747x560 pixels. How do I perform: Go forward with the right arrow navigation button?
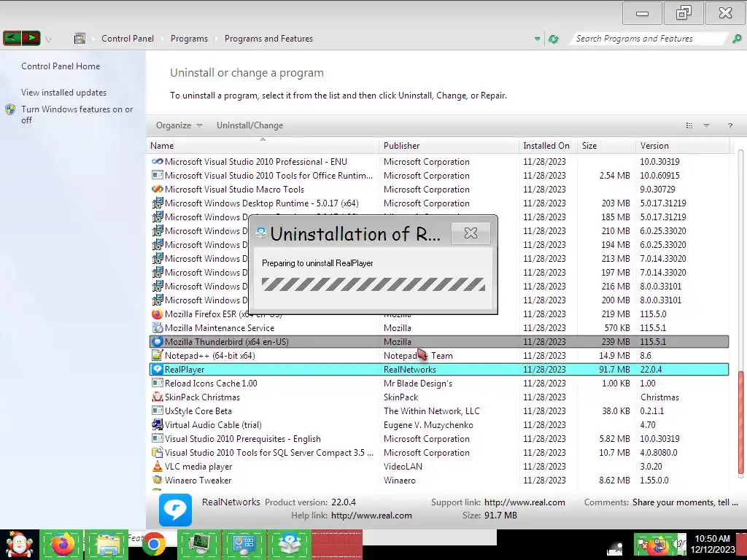[x=31, y=38]
